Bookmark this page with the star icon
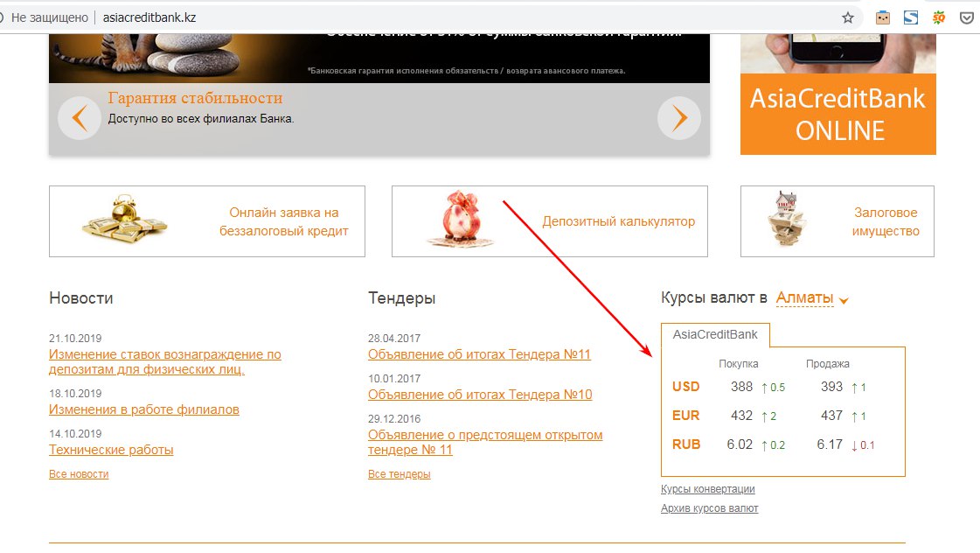The image size is (980, 553). click(847, 17)
